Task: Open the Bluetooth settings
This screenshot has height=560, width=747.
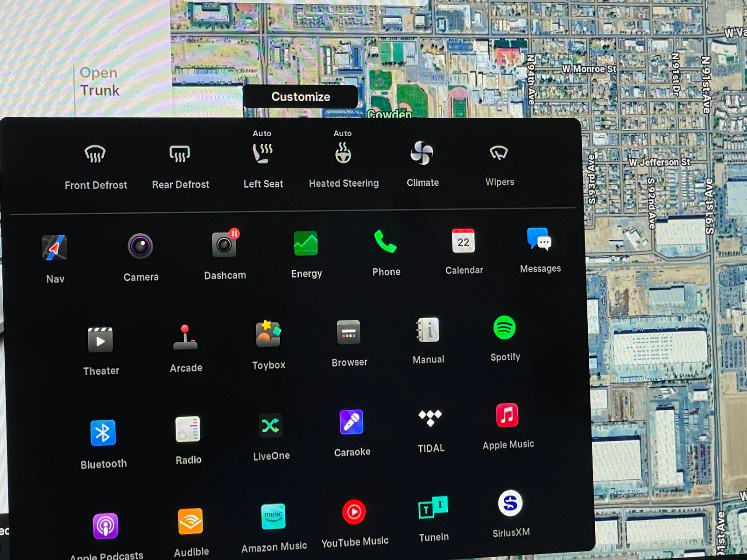Action: click(103, 433)
